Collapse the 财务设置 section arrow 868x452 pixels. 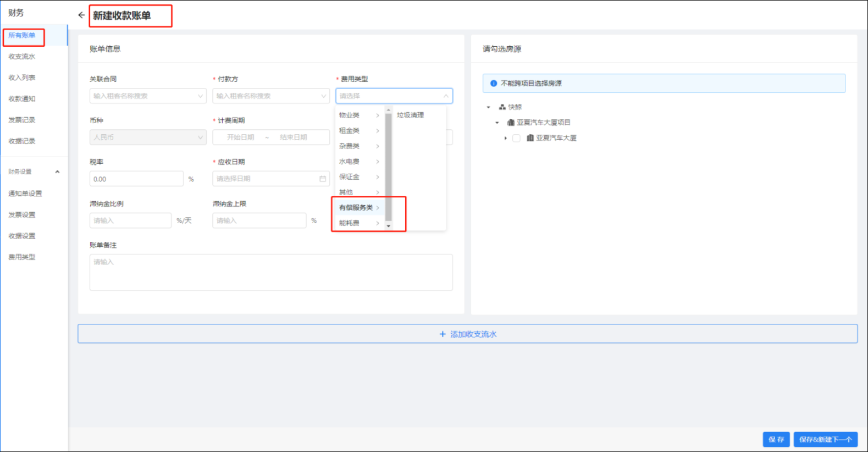click(x=57, y=172)
